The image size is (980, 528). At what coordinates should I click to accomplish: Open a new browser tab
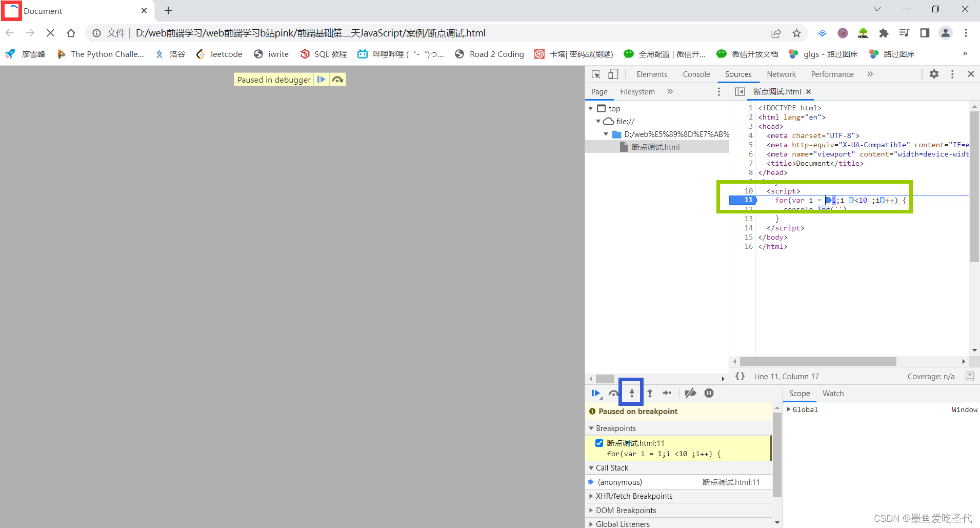168,10
